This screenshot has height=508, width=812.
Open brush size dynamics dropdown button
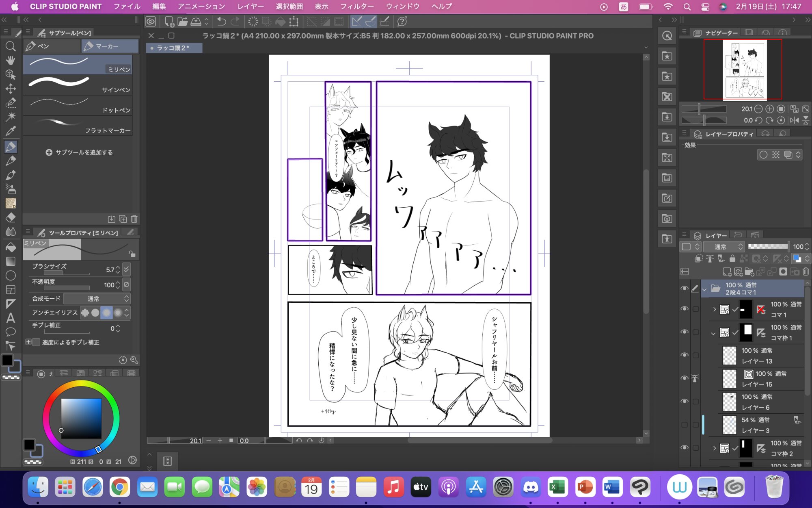tap(126, 269)
